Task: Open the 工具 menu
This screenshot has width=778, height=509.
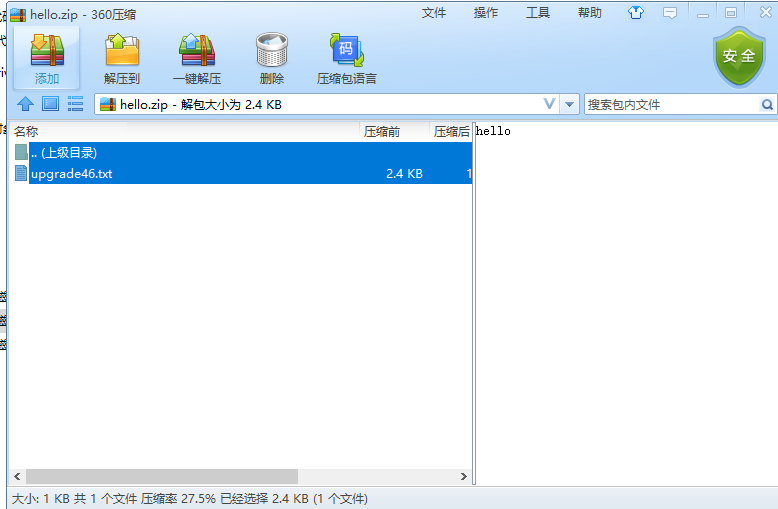Action: pos(538,13)
